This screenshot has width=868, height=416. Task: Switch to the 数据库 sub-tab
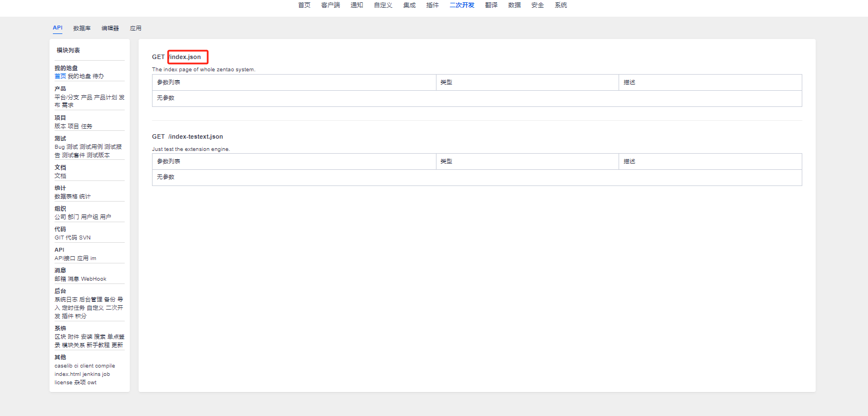click(x=82, y=28)
